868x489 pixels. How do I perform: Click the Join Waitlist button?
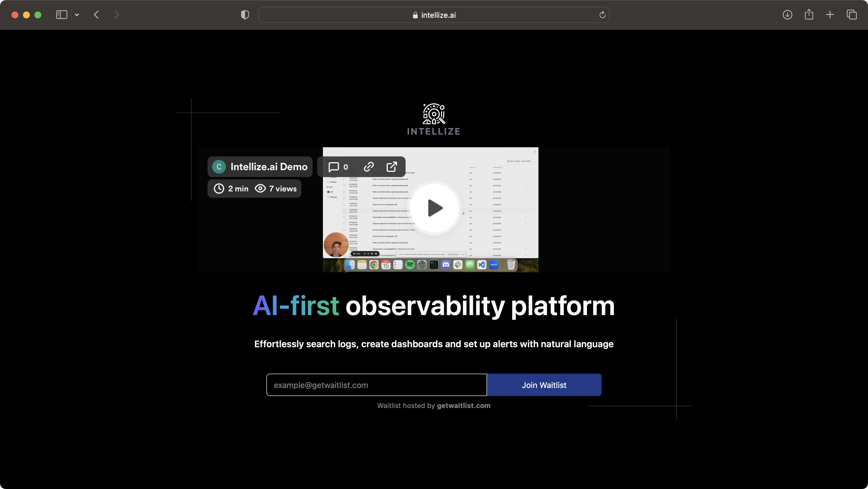pyautogui.click(x=544, y=385)
